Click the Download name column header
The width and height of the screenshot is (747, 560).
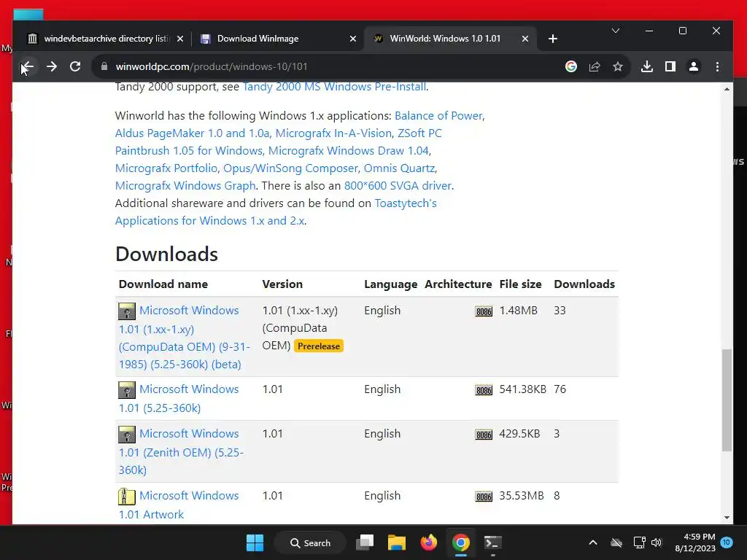[163, 284]
